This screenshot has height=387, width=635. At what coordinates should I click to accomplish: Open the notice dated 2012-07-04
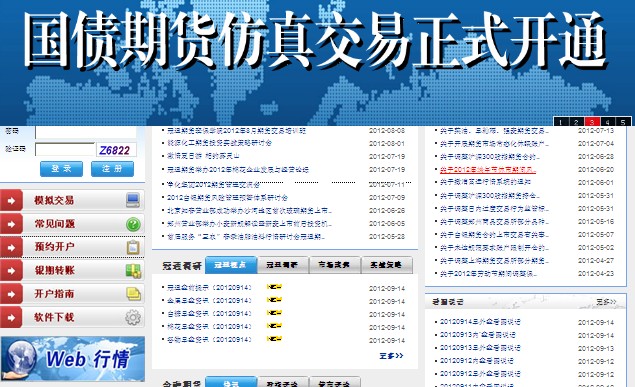click(x=494, y=144)
